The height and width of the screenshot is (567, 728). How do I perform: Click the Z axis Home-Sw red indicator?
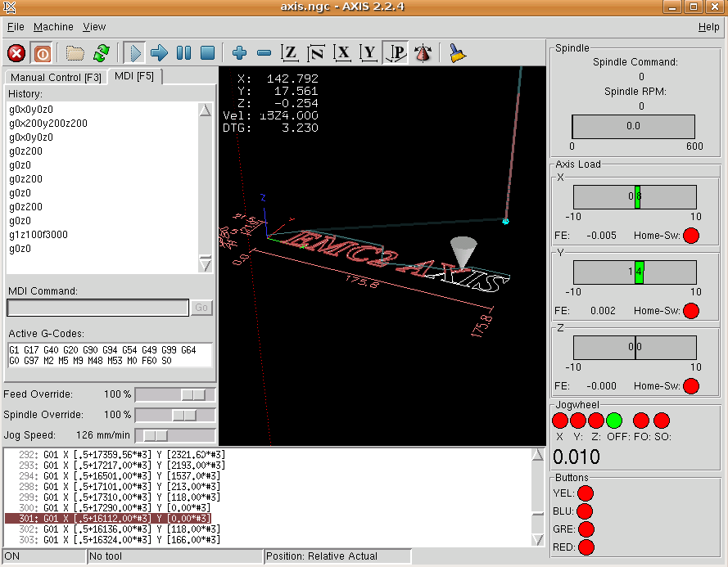tap(691, 386)
